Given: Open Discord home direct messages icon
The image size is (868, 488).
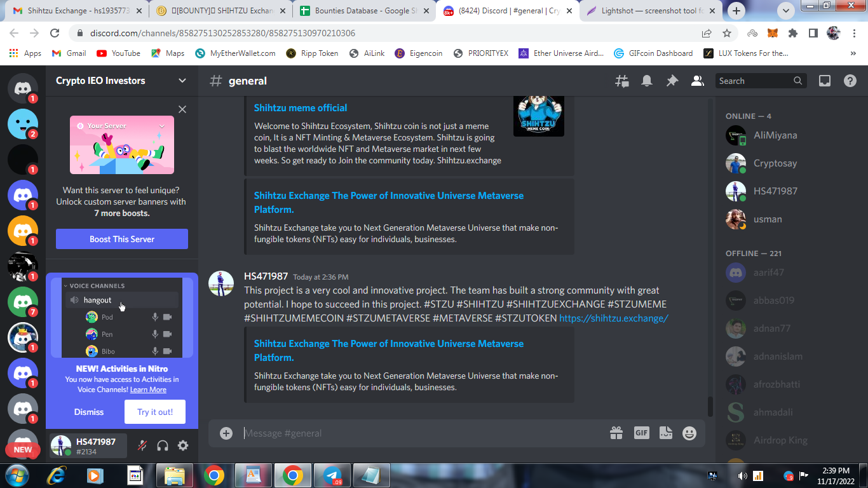Looking at the screenshot, I should click(23, 88).
